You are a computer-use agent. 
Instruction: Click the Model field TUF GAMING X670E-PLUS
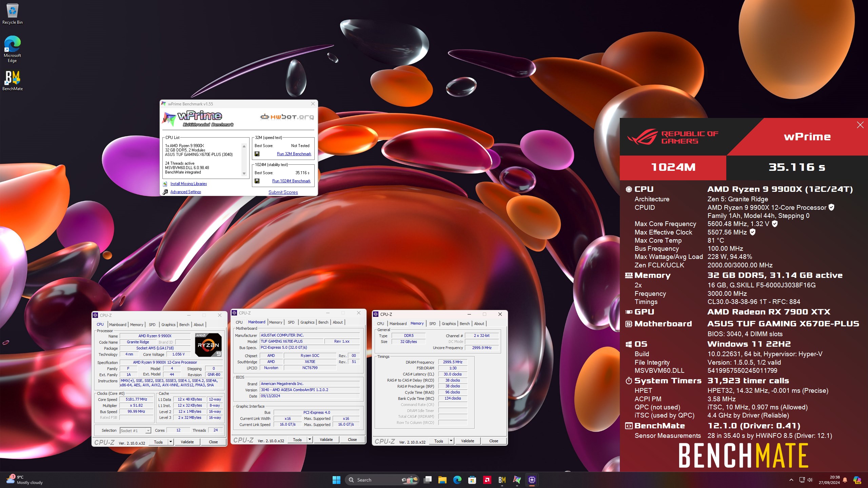[x=291, y=341]
